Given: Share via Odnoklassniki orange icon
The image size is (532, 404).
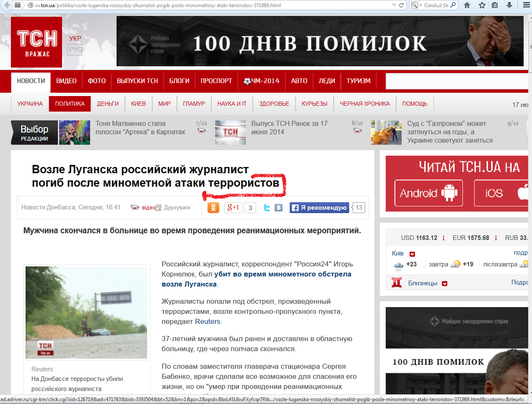Looking at the screenshot, I should click(x=213, y=207).
